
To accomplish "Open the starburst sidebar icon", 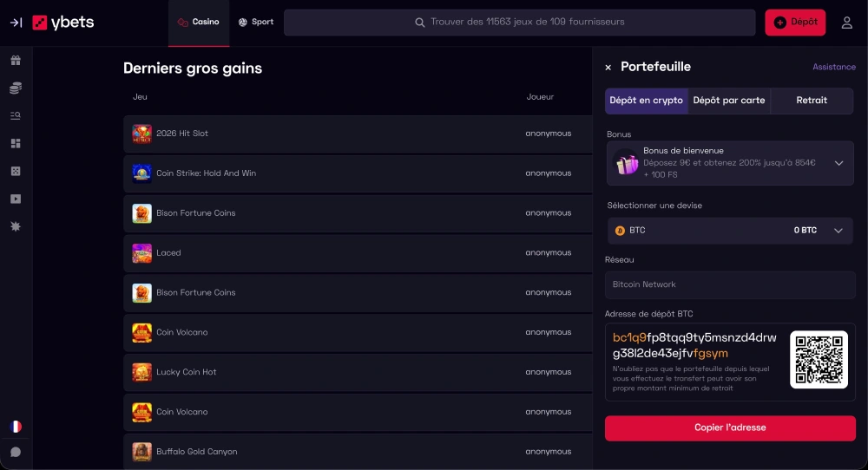I will pos(16,226).
